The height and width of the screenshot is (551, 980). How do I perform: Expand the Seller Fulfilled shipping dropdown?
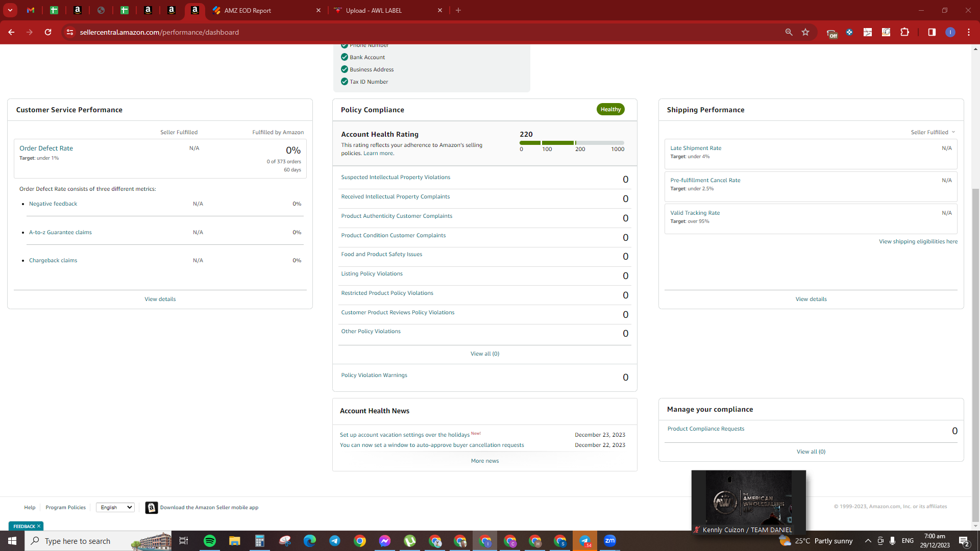pyautogui.click(x=933, y=132)
